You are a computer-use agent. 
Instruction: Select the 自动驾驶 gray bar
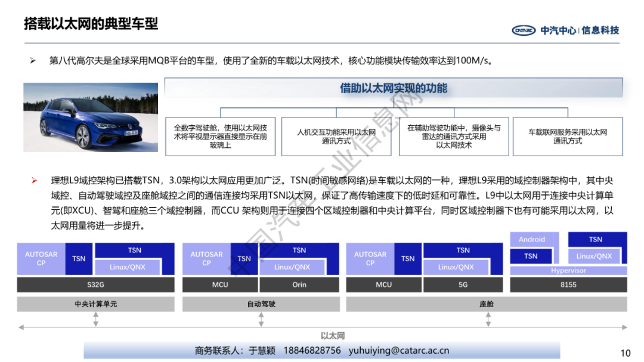point(261,304)
